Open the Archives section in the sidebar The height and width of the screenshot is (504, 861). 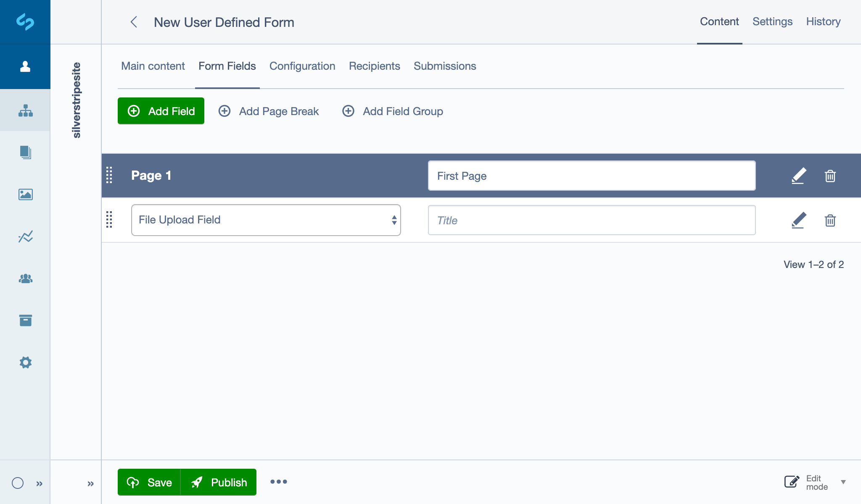click(x=25, y=320)
